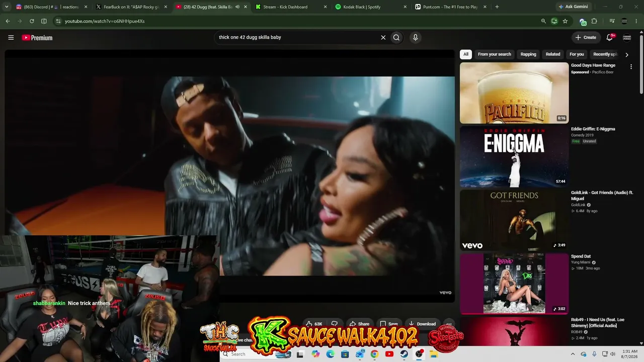Viewport: 644px width, 362px height.
Task: Open the taskbar clock showing 1:31 AM
Action: coord(628,354)
